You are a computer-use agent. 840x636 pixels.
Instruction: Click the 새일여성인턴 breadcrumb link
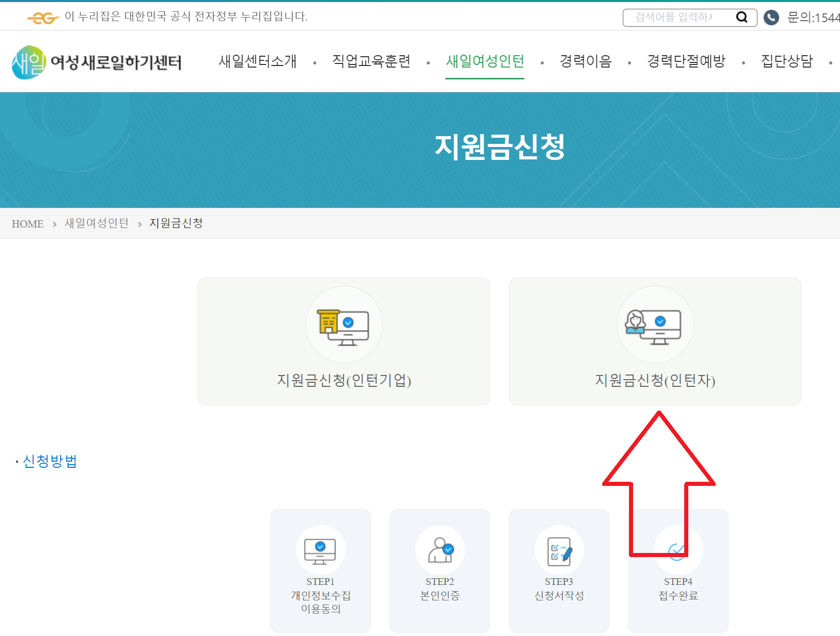(96, 223)
